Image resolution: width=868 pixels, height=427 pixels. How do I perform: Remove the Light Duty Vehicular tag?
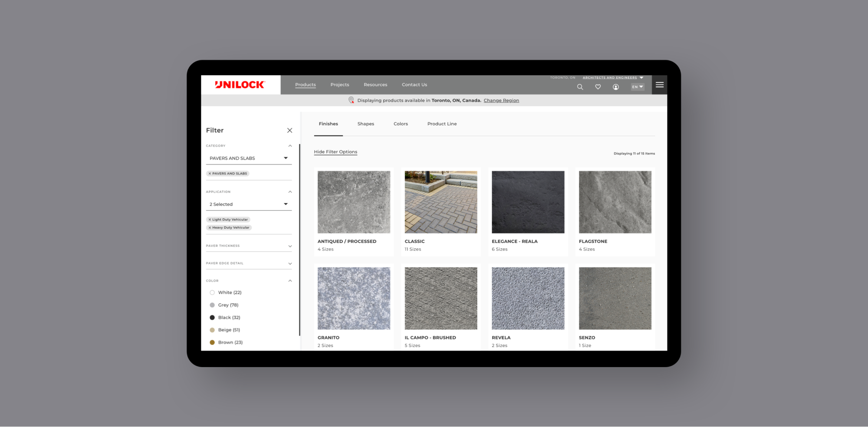[x=210, y=220]
